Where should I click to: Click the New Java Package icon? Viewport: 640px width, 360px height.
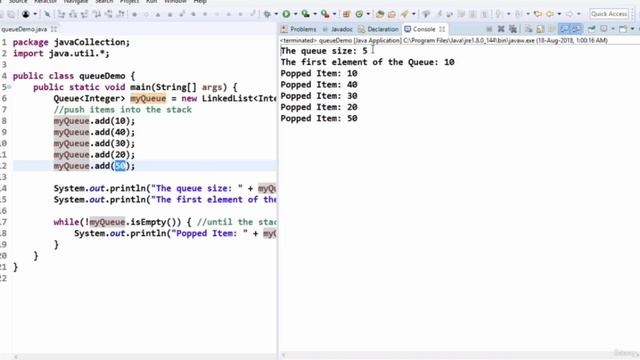click(x=346, y=14)
